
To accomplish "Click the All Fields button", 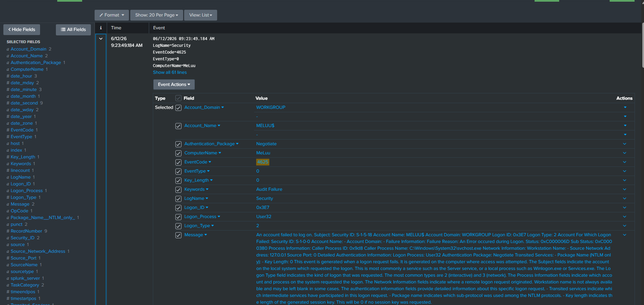I will coord(73,30).
